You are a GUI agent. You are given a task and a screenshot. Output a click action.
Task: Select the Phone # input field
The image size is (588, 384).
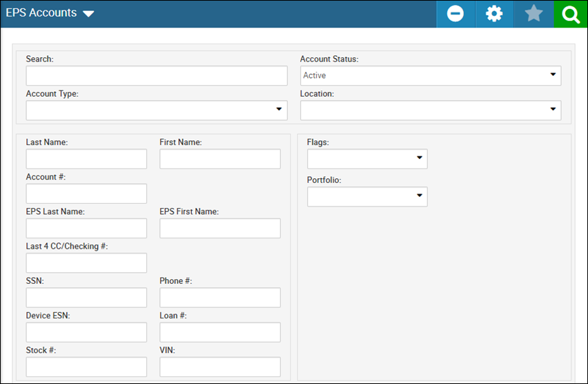pos(220,297)
